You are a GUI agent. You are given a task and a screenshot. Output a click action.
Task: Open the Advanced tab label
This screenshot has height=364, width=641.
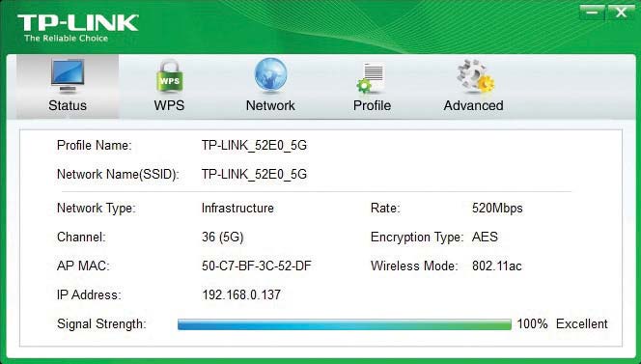pos(473,105)
